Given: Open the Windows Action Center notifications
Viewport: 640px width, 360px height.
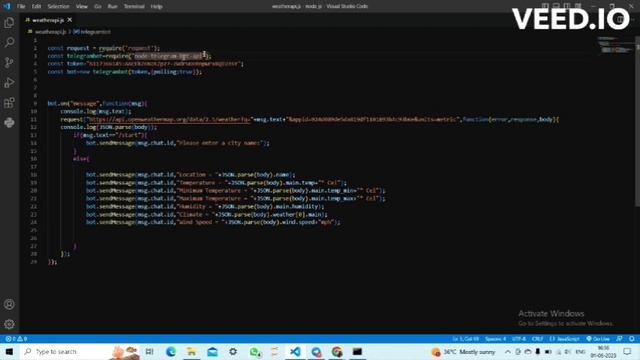Looking at the screenshot, I should point(627,351).
